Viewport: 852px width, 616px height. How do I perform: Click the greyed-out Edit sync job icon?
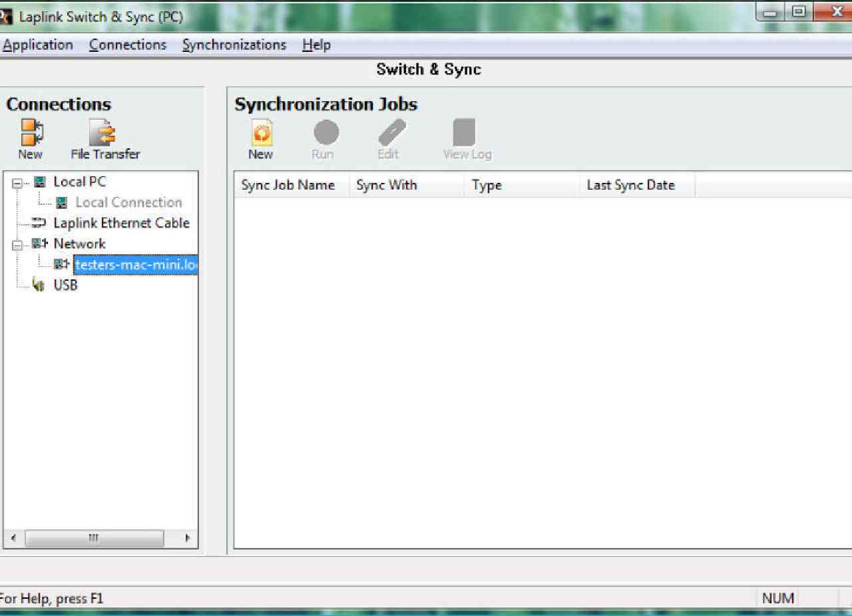click(x=391, y=132)
